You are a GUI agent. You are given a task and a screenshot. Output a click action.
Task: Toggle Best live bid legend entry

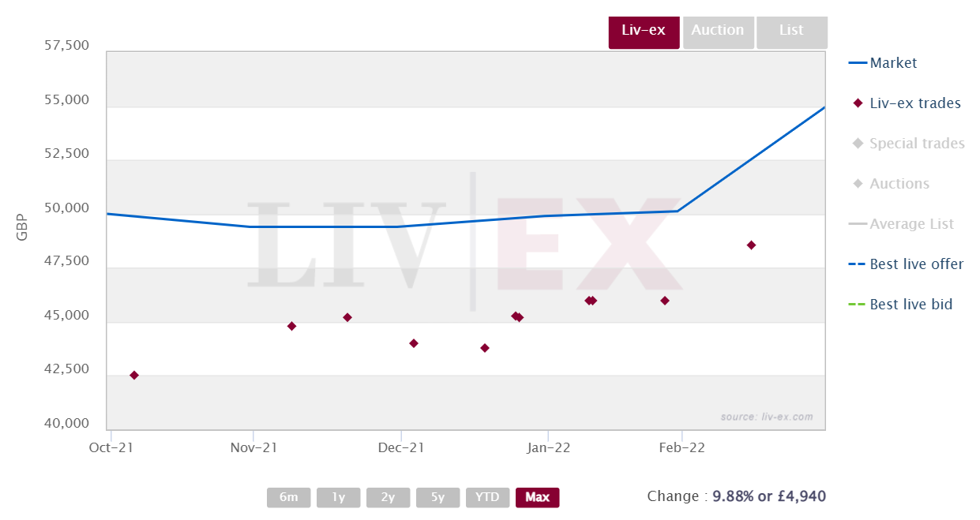900,305
